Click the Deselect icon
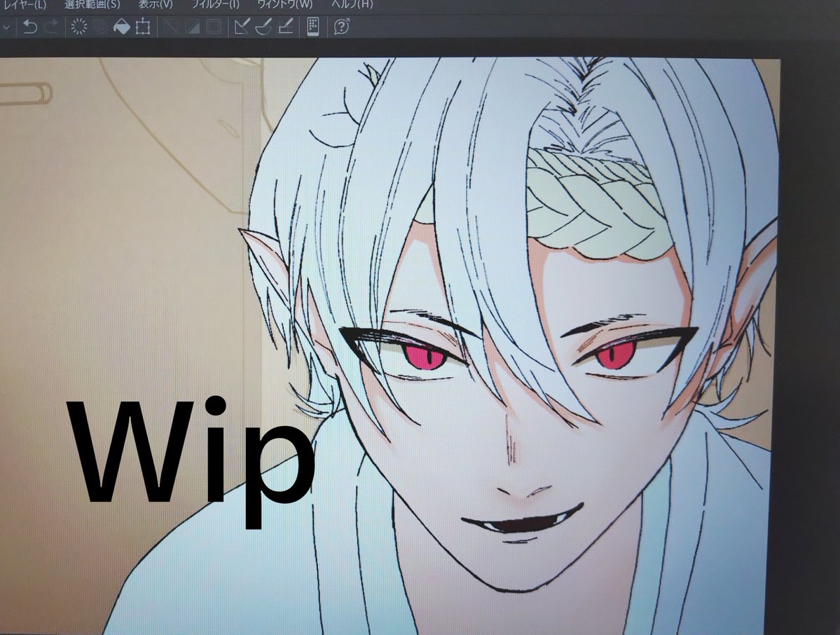The width and height of the screenshot is (840, 635). point(171,26)
